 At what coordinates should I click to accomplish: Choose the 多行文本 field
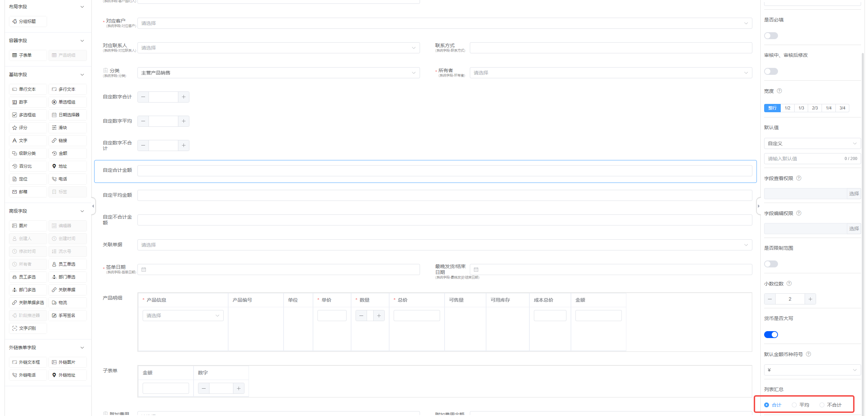tap(68, 89)
